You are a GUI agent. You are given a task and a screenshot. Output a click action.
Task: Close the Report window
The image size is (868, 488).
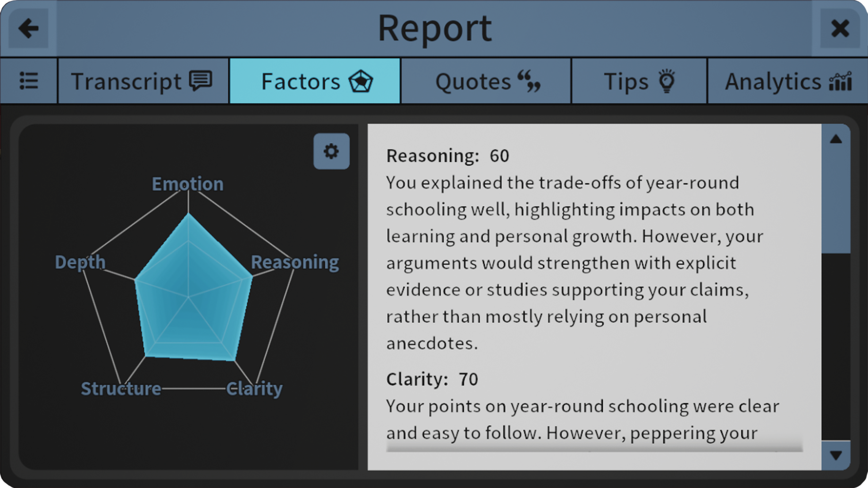coord(840,28)
